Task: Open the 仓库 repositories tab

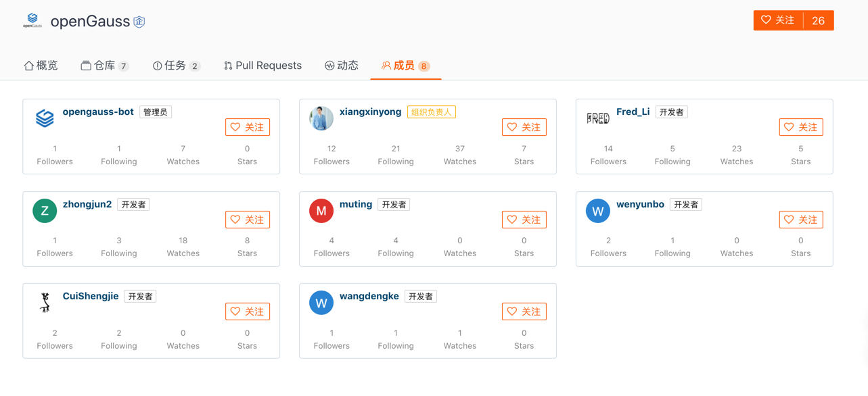Action: pyautogui.click(x=104, y=66)
